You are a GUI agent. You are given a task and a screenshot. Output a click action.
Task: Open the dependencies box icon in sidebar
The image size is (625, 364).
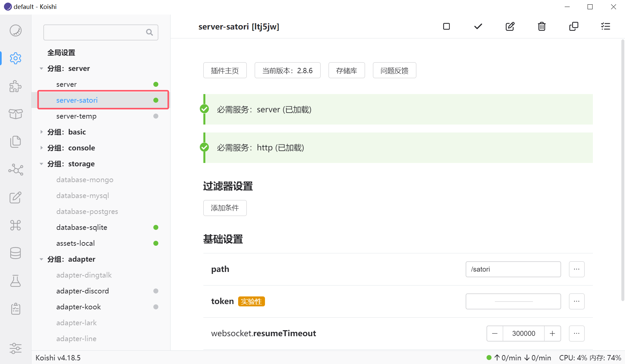(16, 114)
